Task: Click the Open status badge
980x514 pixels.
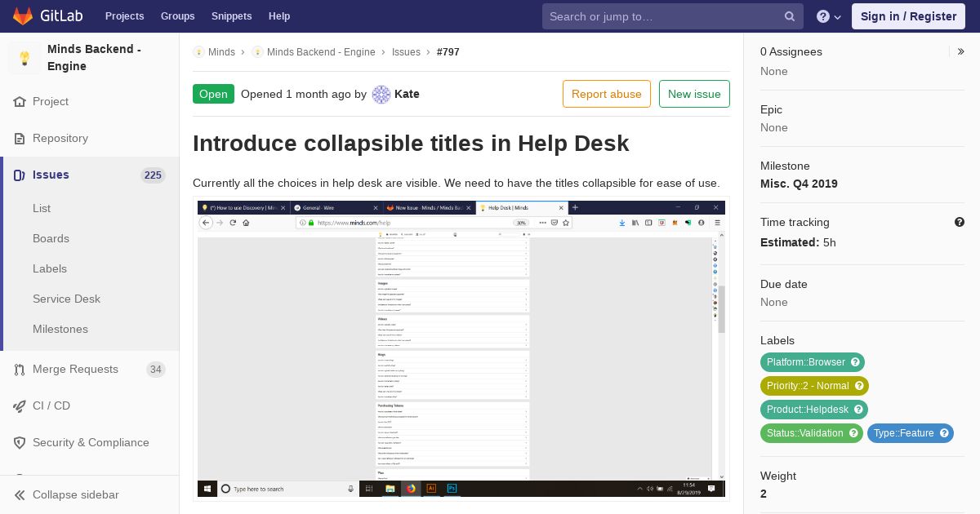Action: pos(213,94)
